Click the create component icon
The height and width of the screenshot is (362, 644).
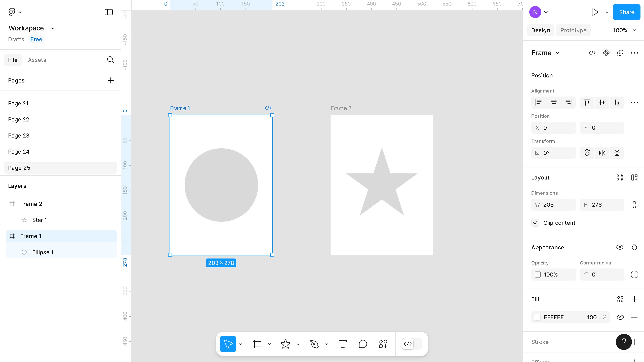606,53
